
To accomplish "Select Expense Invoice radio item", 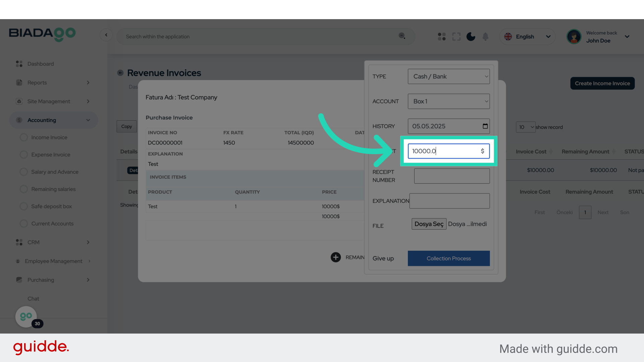I will [24, 155].
